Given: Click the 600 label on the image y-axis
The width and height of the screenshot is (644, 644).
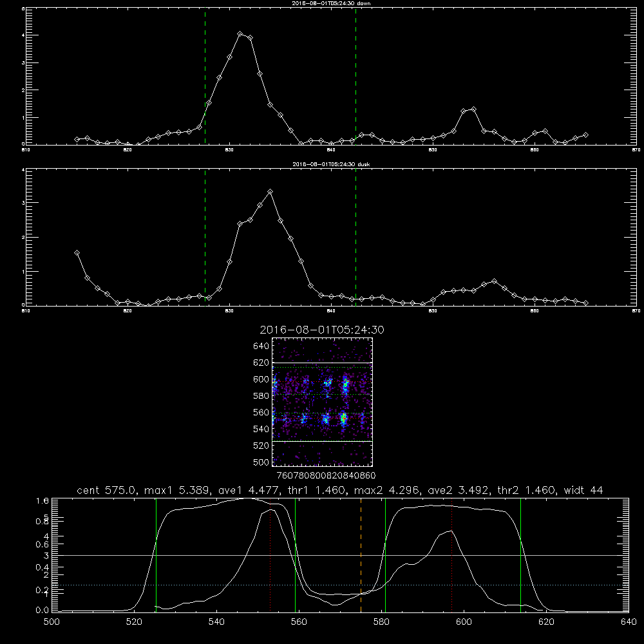Looking at the screenshot, I should [x=261, y=379].
